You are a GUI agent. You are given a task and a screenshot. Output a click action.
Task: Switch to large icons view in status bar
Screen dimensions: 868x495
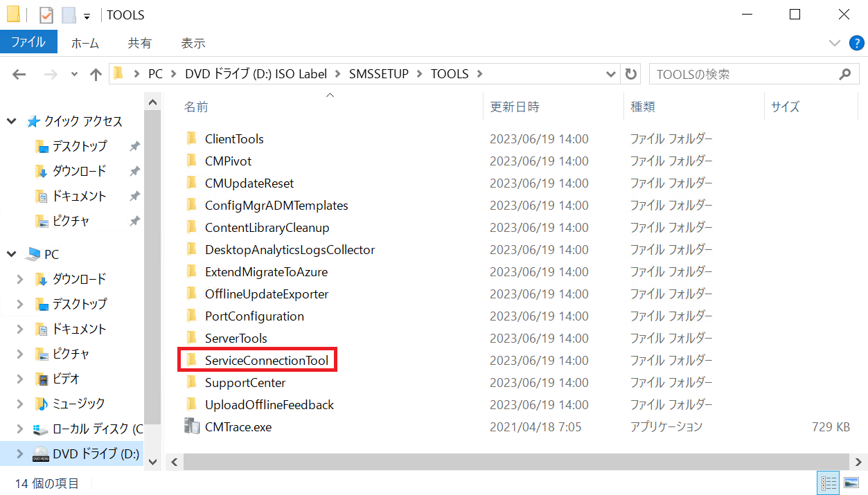click(851, 483)
